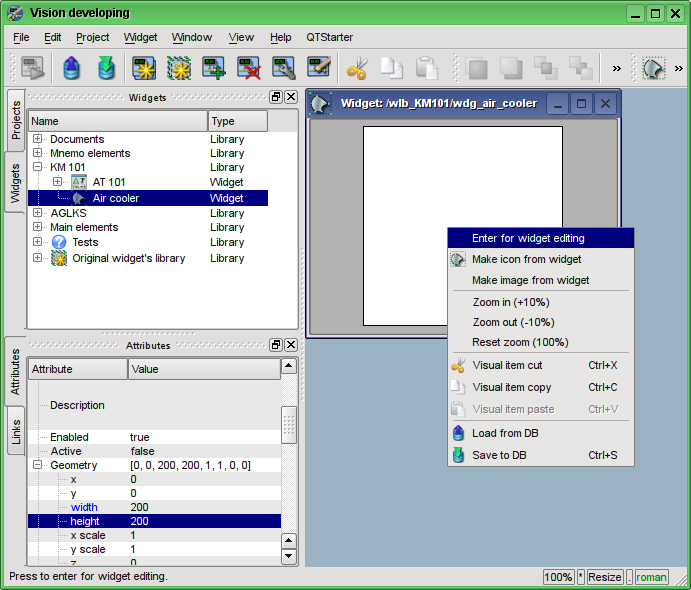
Task: Click the Save to DB toolbar icon
Action: point(107,68)
